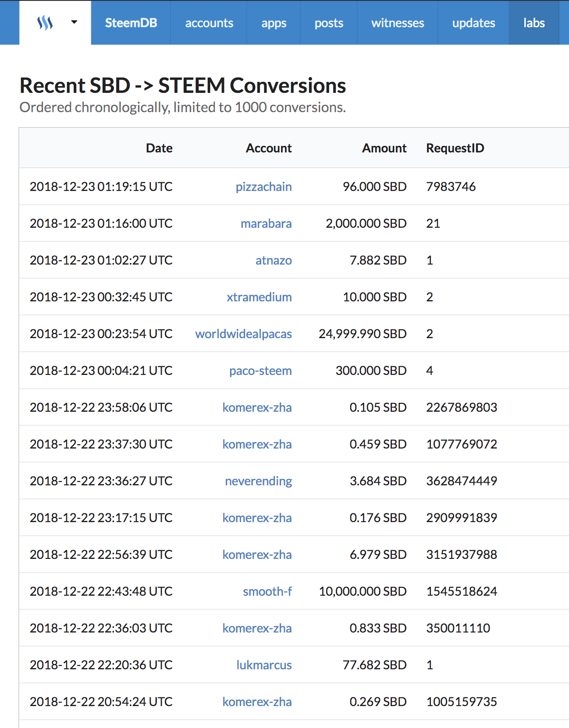Click the Amount column header
The image size is (569, 728).
tap(384, 148)
